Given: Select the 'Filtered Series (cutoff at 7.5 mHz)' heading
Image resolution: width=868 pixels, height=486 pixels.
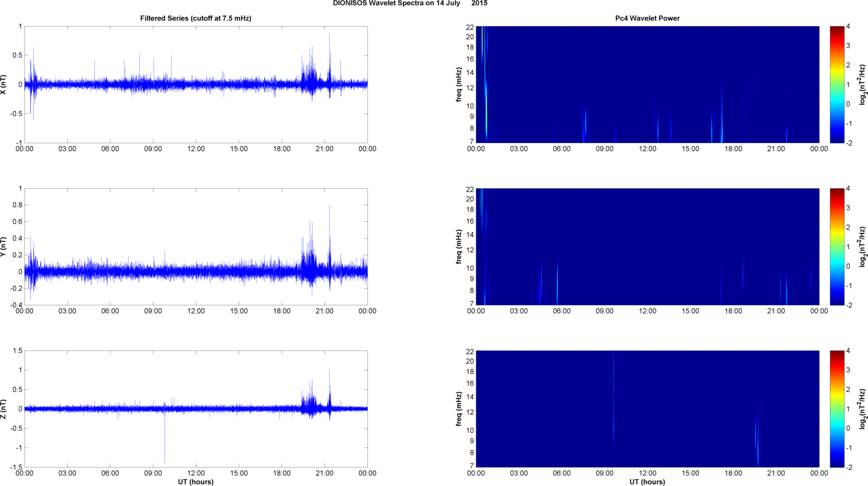Looking at the screenshot, I should coord(196,18).
